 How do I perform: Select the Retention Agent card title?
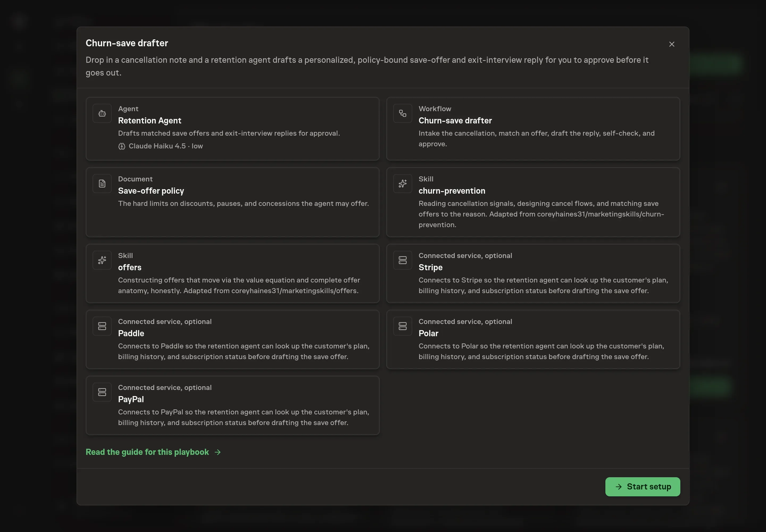(150, 121)
